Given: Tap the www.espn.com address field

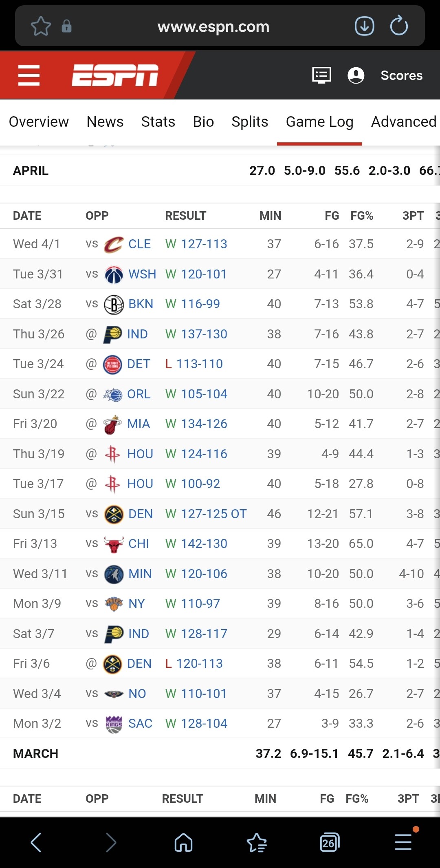Looking at the screenshot, I should click(x=213, y=27).
